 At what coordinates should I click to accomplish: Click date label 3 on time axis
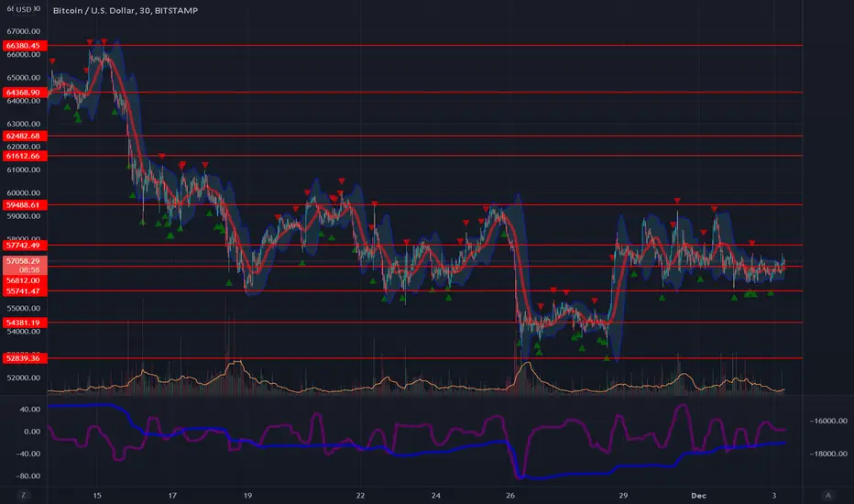(x=774, y=495)
